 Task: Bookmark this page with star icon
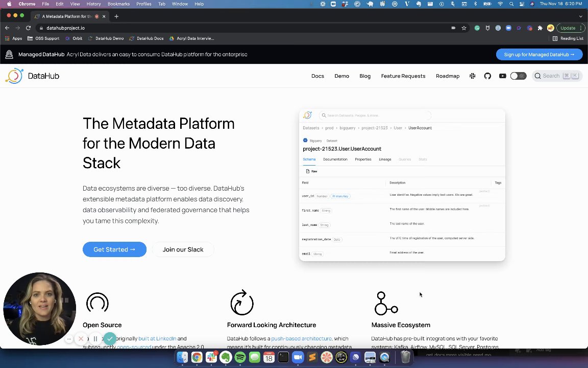(464, 28)
